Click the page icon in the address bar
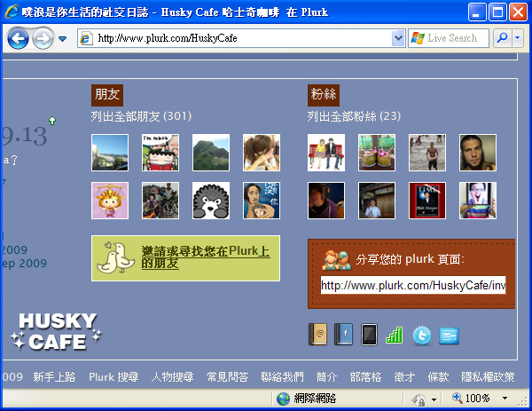The image size is (532, 411). click(86, 38)
